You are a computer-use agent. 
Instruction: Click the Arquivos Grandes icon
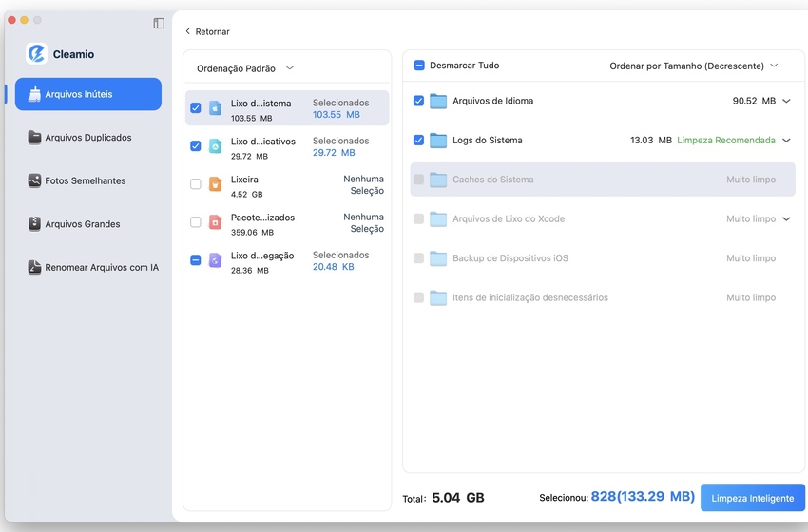[x=34, y=224]
